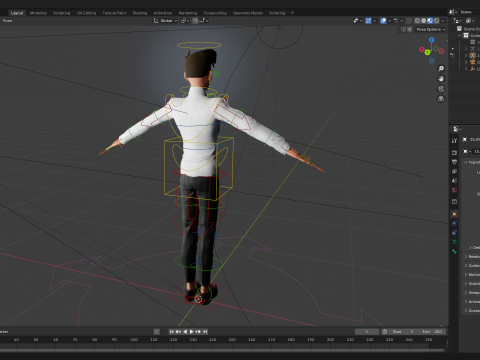Open the pivot point dropdown
Screen dimensions: 480x360
[185, 21]
